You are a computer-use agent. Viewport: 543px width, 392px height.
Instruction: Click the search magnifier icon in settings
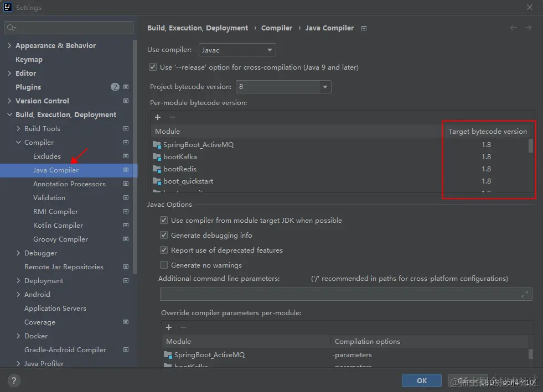tap(11, 28)
